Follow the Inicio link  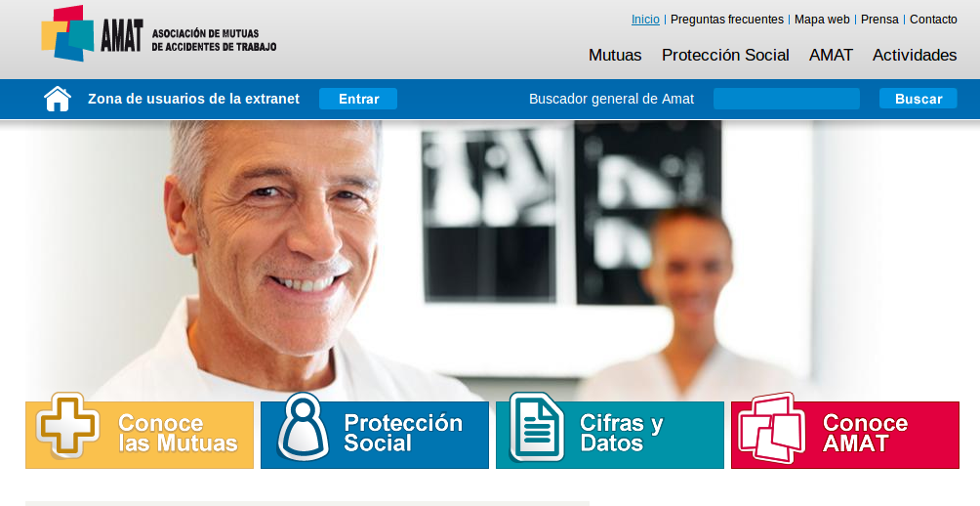click(x=645, y=20)
